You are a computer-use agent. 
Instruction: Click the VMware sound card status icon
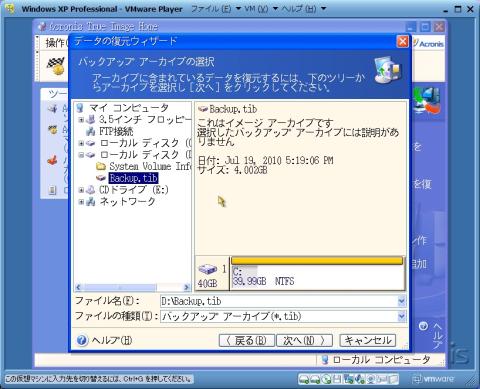(360, 379)
